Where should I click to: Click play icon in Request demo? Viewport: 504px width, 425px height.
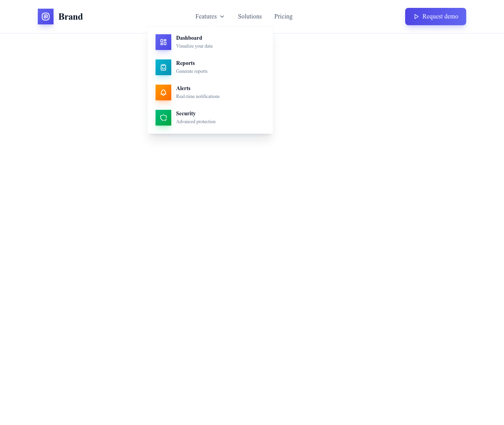tap(416, 17)
